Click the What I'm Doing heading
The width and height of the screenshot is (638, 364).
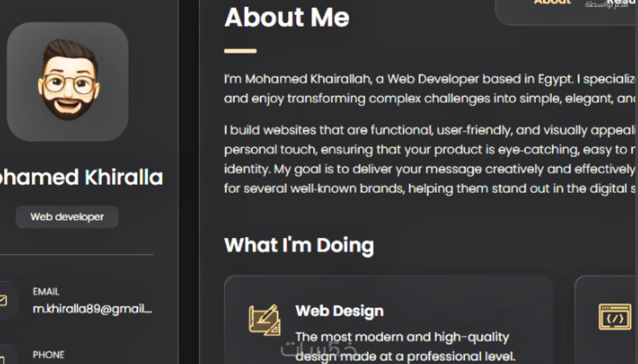(x=299, y=245)
